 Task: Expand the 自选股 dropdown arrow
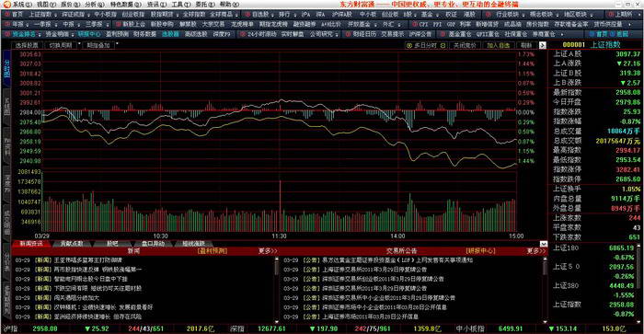272,15
